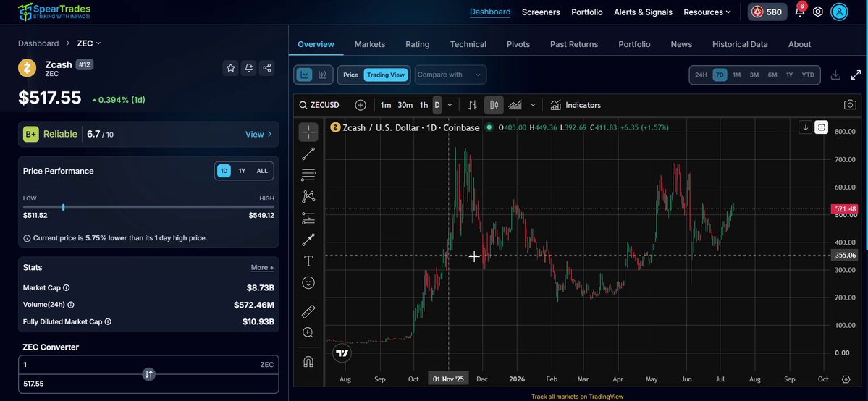Switch to candles chart style
The width and height of the screenshot is (868, 401).
[494, 105]
